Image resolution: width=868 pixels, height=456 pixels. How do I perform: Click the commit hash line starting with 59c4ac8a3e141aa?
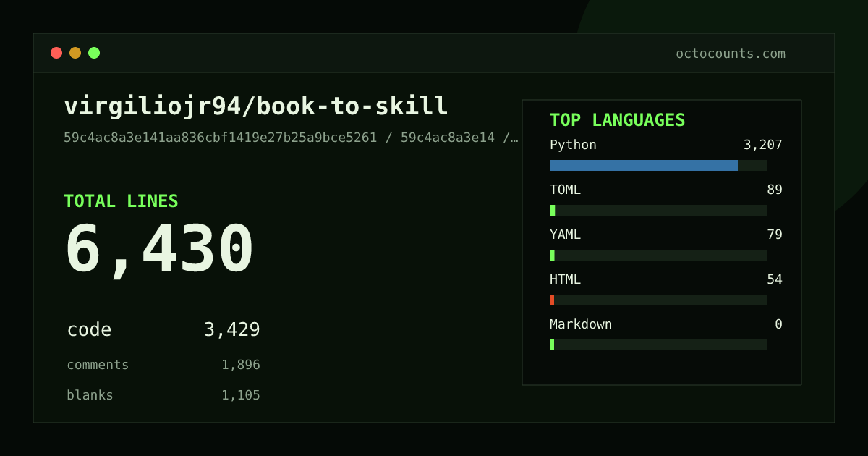291,138
